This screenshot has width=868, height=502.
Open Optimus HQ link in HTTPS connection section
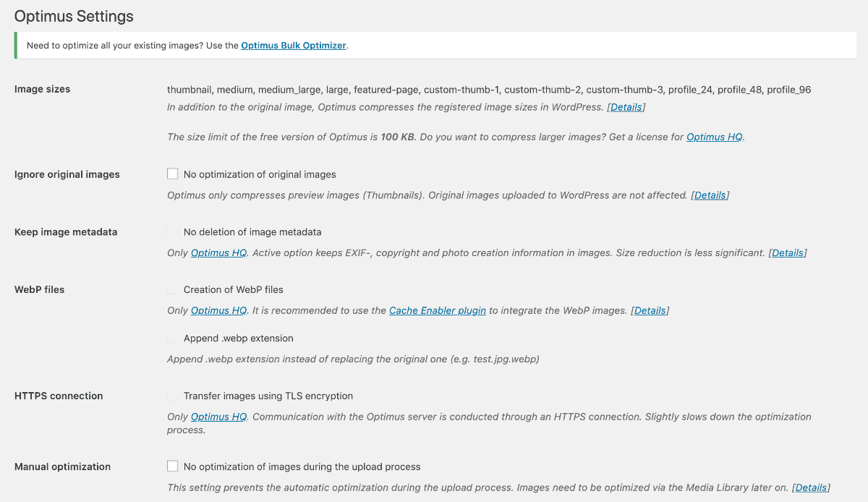pos(218,417)
